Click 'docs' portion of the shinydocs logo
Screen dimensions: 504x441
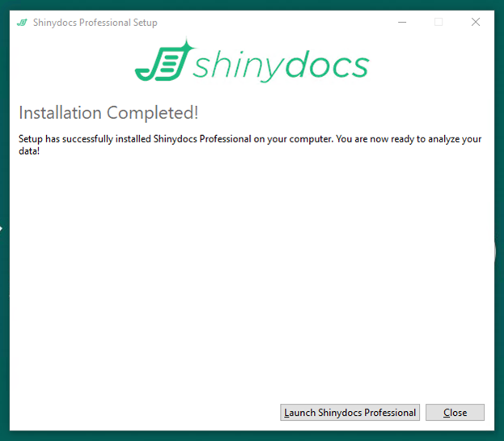(x=329, y=65)
